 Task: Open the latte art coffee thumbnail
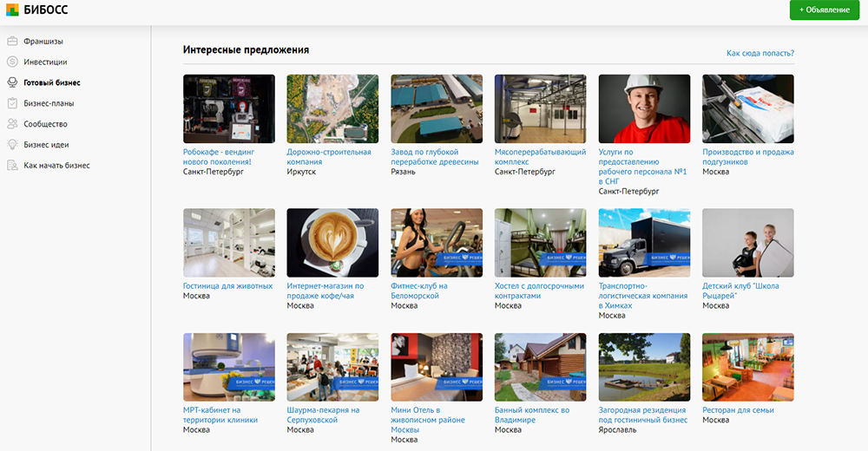coord(332,243)
